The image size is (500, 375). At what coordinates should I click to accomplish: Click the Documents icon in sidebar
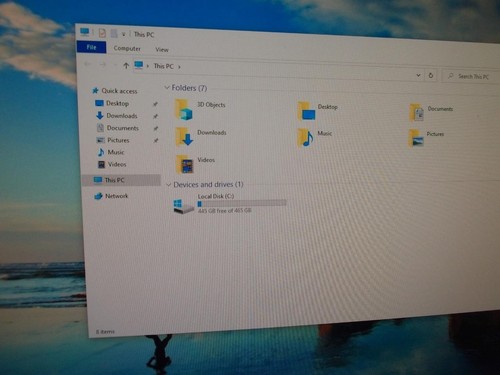click(100, 127)
